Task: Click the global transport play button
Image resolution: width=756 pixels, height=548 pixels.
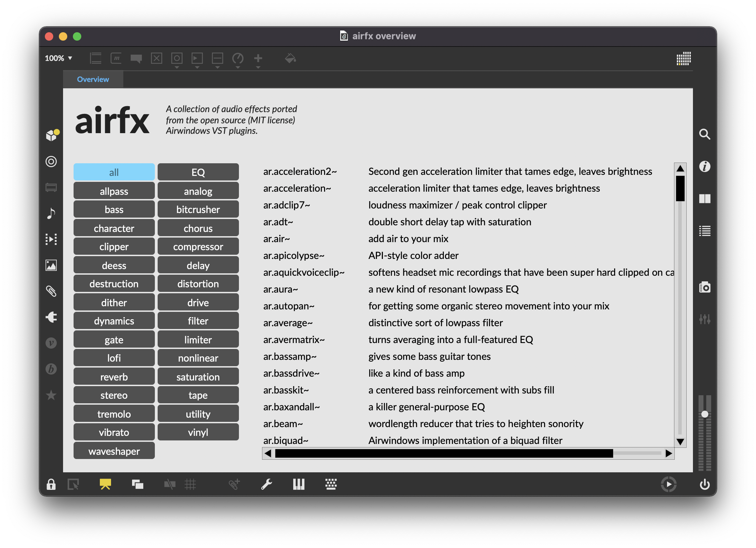Action: tap(668, 484)
